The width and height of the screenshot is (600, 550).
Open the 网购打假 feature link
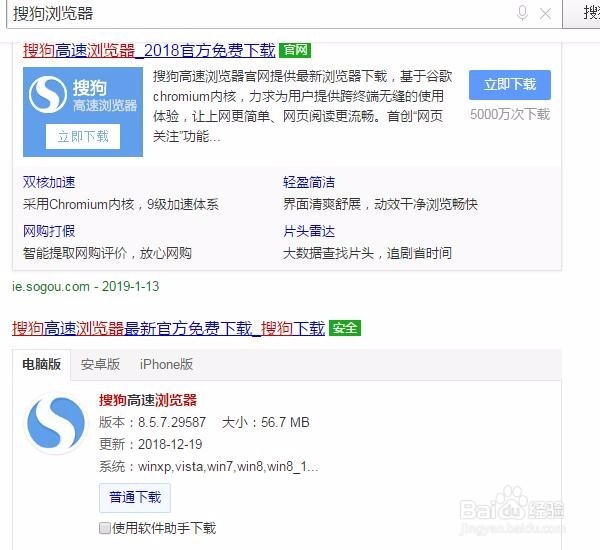click(x=49, y=231)
